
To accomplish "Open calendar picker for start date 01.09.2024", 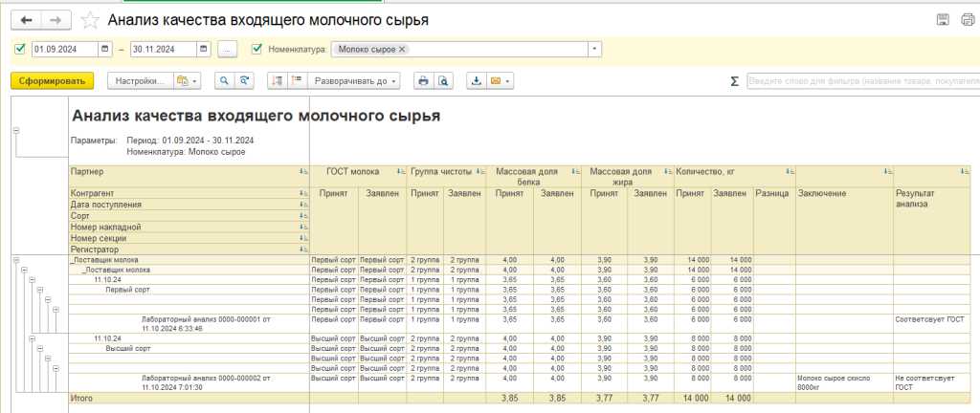I will pos(109,49).
